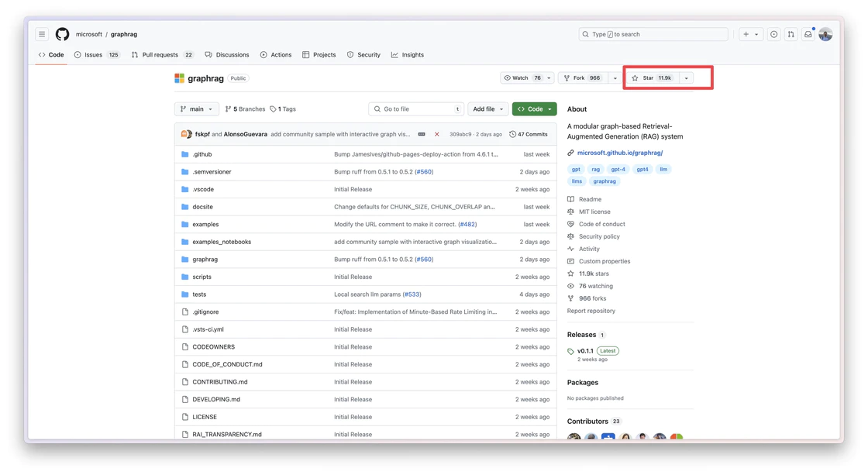Click the MIT license scale icon
Image resolution: width=868 pixels, height=475 pixels.
[x=570, y=212]
